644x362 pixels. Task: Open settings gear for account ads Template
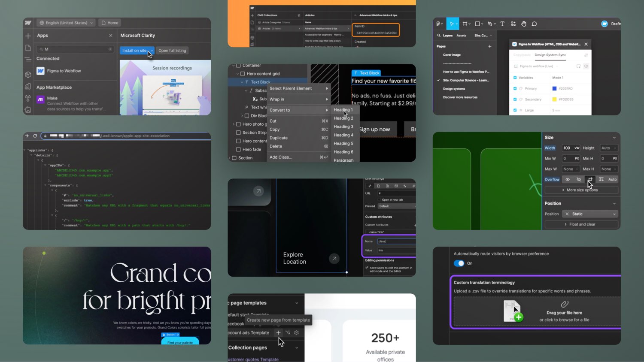click(x=296, y=332)
